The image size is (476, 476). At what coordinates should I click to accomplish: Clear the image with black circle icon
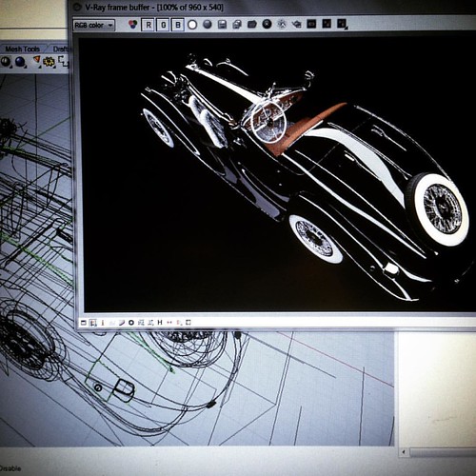[x=267, y=24]
